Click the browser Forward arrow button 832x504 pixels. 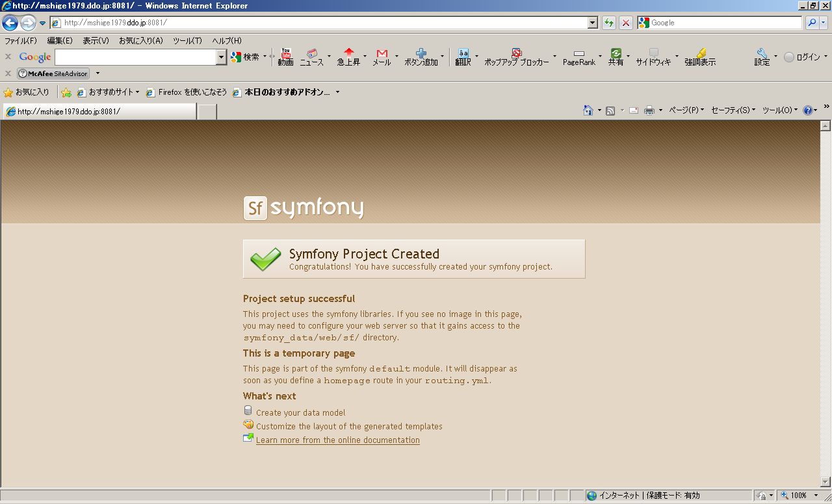pos(27,23)
